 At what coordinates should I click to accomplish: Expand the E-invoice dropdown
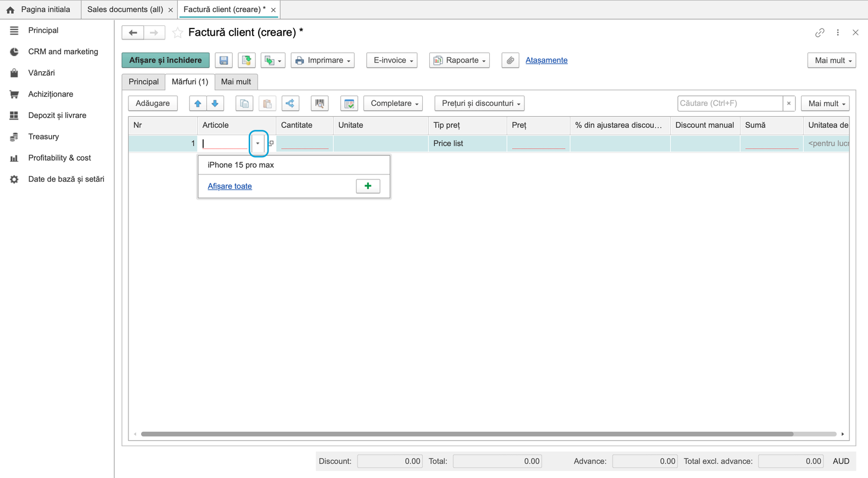392,60
